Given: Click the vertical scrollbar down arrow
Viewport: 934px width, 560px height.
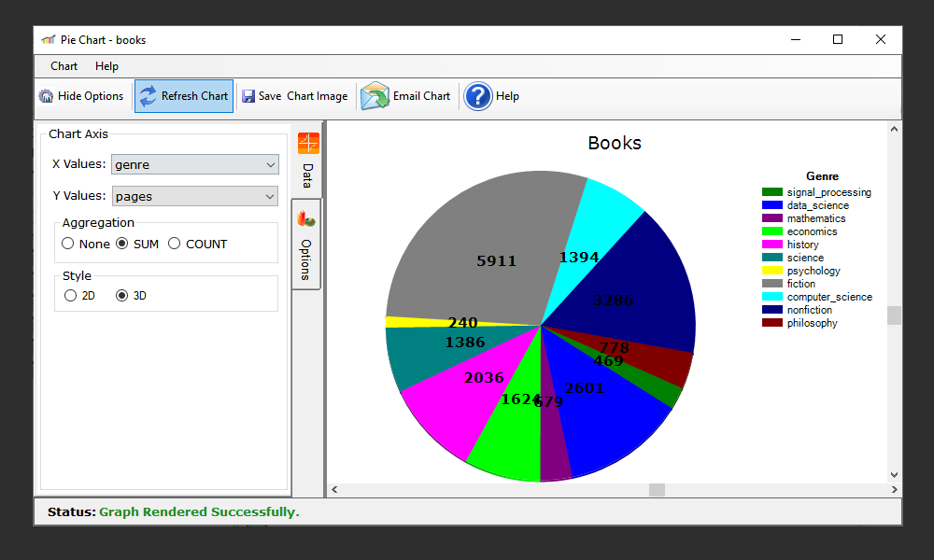Looking at the screenshot, I should (894, 475).
